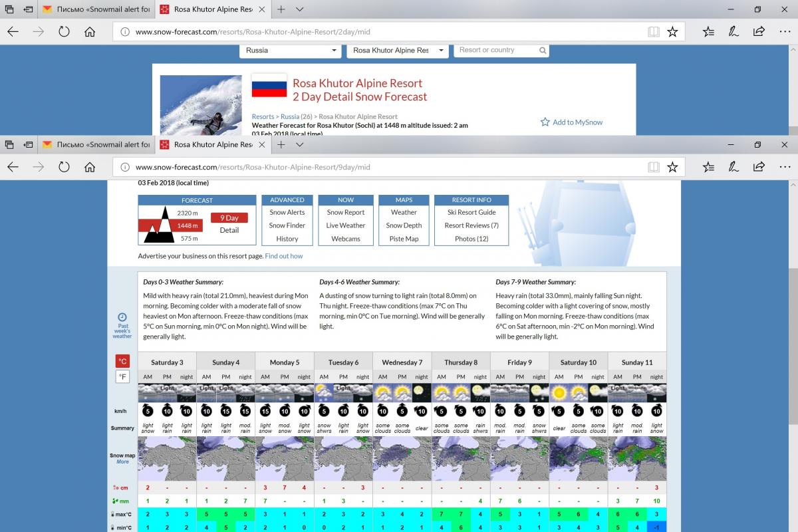
Task: Expand tab preview chevron in front window
Action: (300, 144)
